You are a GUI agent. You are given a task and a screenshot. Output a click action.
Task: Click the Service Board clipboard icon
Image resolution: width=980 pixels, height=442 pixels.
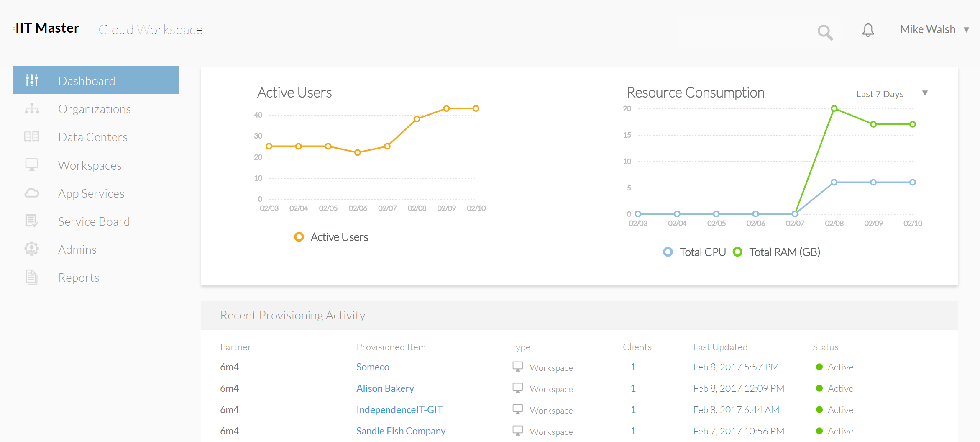[31, 221]
